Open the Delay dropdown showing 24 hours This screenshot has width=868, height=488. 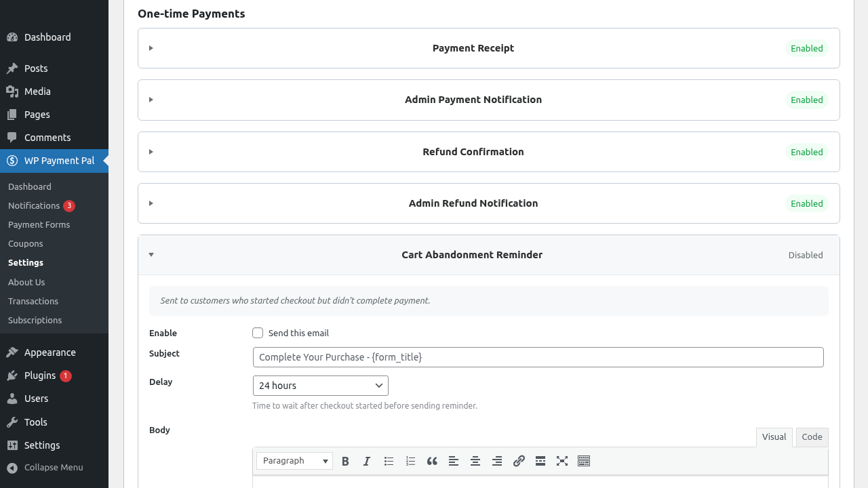pyautogui.click(x=320, y=386)
